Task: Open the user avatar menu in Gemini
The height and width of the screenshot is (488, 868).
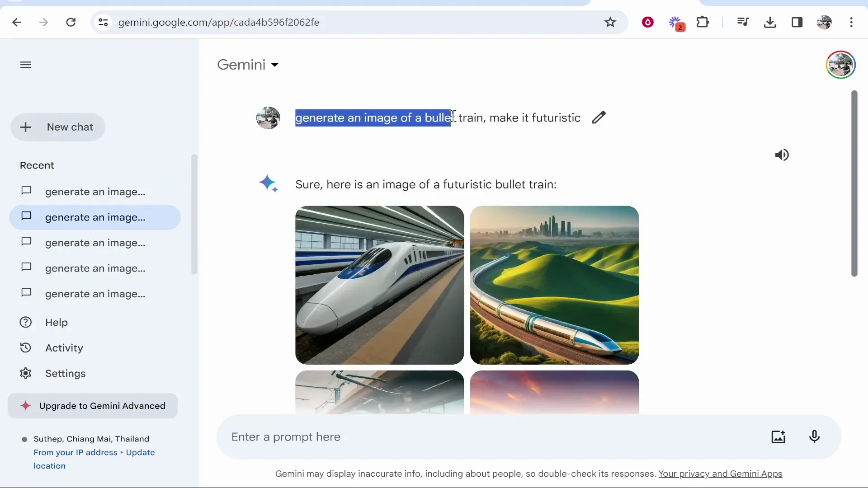Action: tap(840, 65)
